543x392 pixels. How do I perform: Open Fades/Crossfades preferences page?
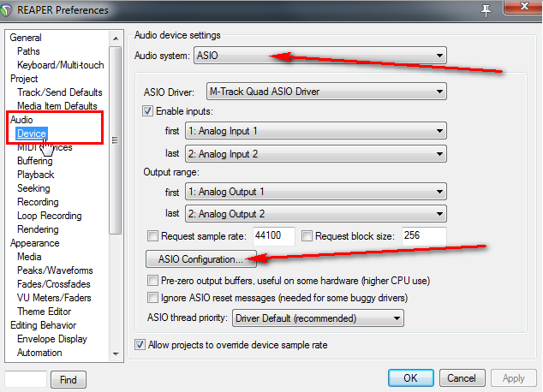54,284
